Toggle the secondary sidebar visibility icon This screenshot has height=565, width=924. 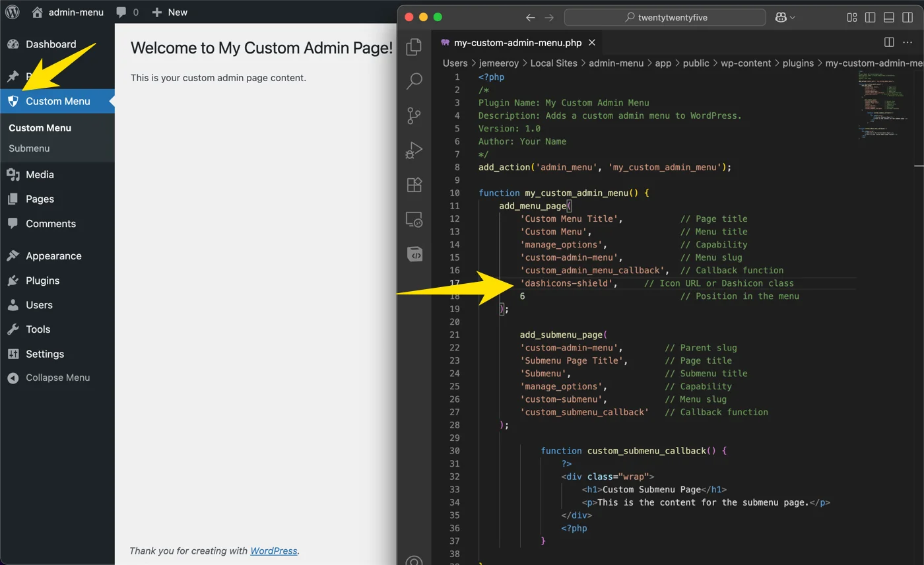[x=907, y=17]
